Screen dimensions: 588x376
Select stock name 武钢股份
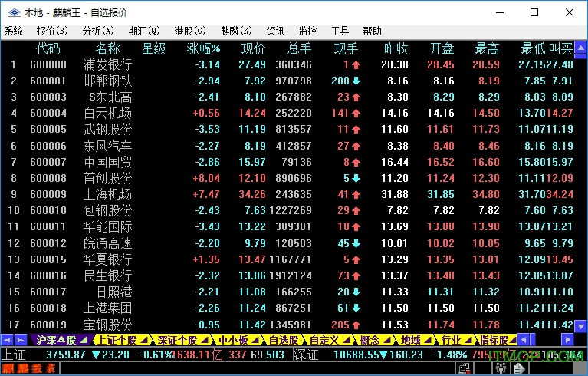107,130
